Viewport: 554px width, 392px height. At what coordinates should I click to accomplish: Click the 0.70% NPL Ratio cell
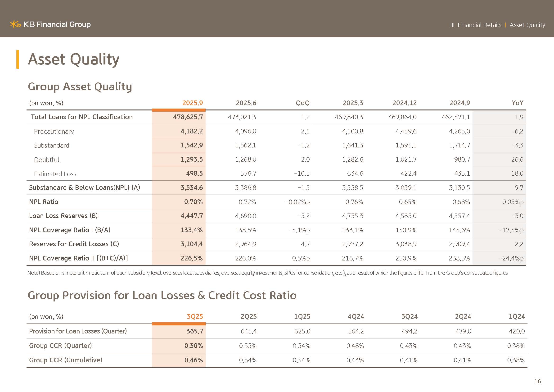(x=193, y=202)
